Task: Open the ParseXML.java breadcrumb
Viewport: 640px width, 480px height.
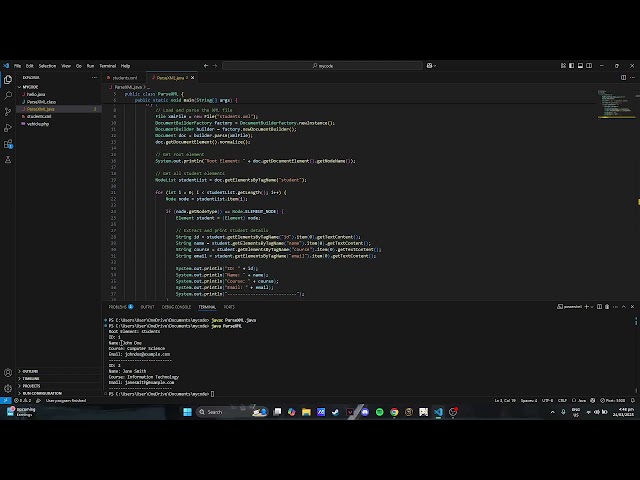Action: tap(128, 87)
